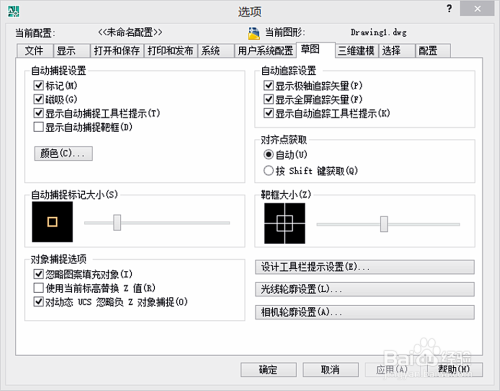
Task: Select the 自动(U) radio button
Action: coord(268,155)
